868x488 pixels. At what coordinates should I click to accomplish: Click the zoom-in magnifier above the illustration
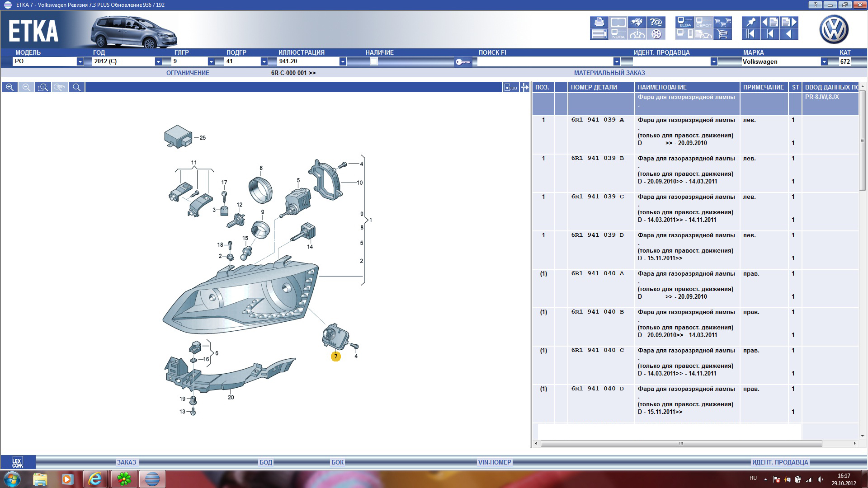[x=9, y=87]
